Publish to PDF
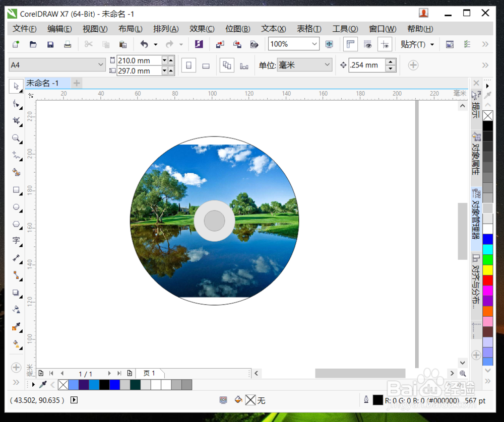This screenshot has width=504, height=422. tap(254, 44)
